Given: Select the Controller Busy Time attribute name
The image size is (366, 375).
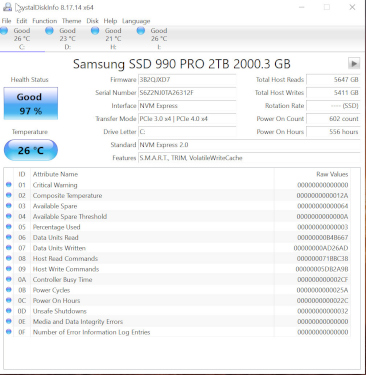Looking at the screenshot, I should coord(62,279).
